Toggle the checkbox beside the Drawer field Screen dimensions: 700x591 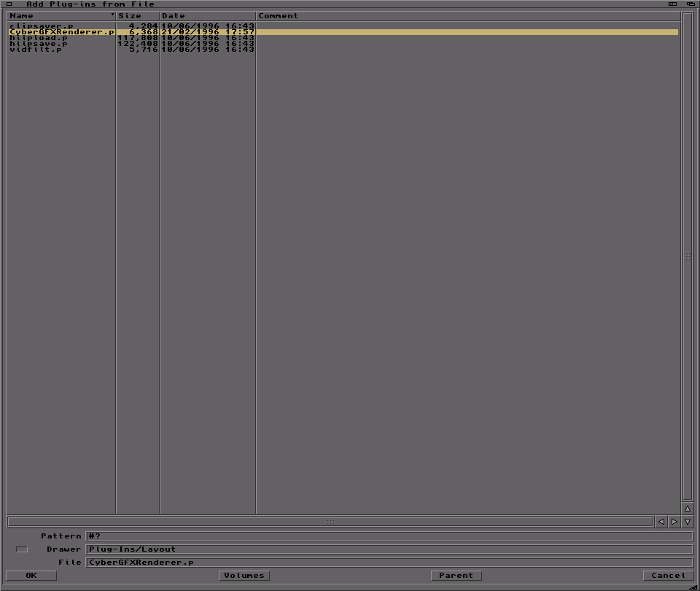coord(23,549)
